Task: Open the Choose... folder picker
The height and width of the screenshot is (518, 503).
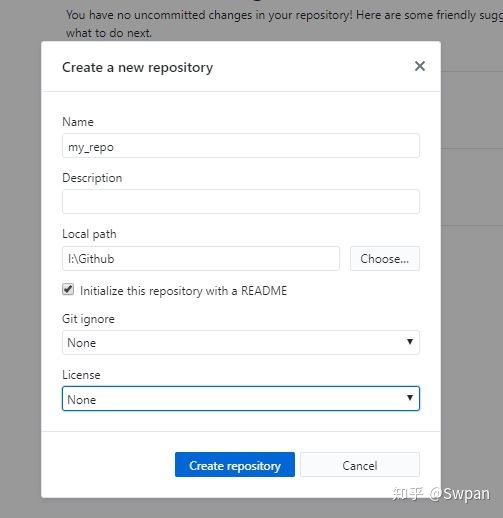Action: point(385,259)
